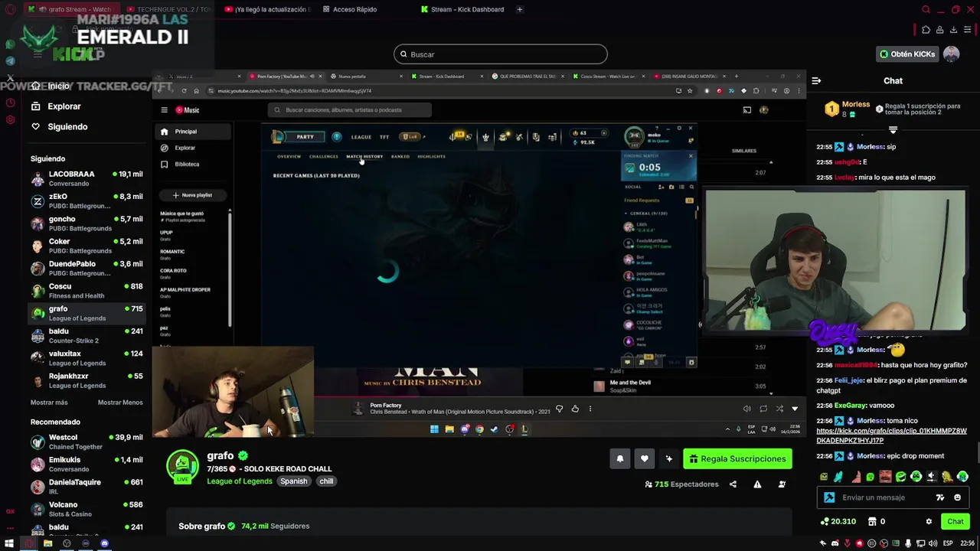Toggle volume in YouTube Music player
The height and width of the screenshot is (551, 980).
pos(746,409)
